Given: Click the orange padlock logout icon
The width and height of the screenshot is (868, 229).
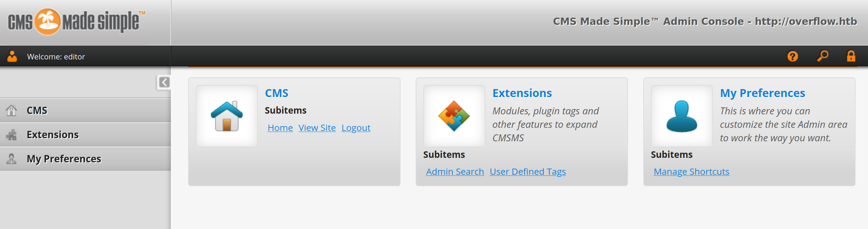Looking at the screenshot, I should (851, 56).
